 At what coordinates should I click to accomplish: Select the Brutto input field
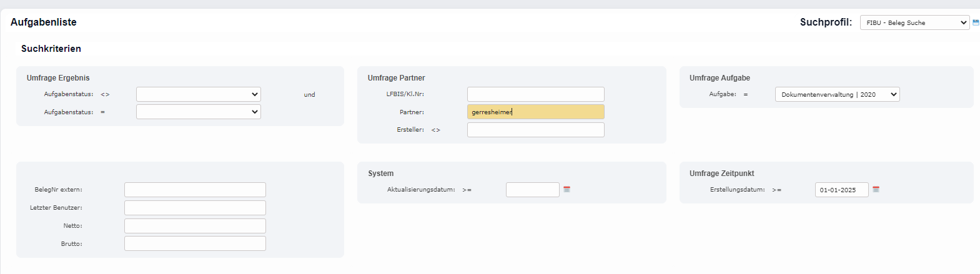(195, 243)
